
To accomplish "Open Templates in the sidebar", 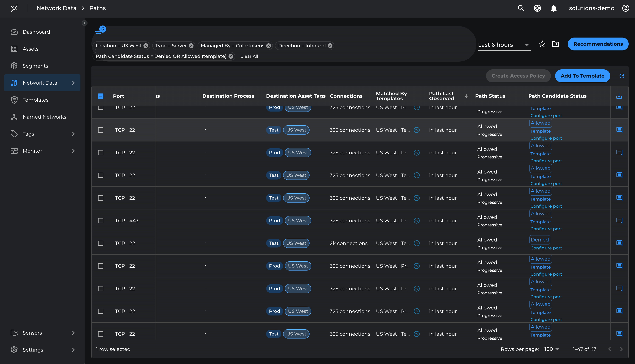I will (35, 100).
